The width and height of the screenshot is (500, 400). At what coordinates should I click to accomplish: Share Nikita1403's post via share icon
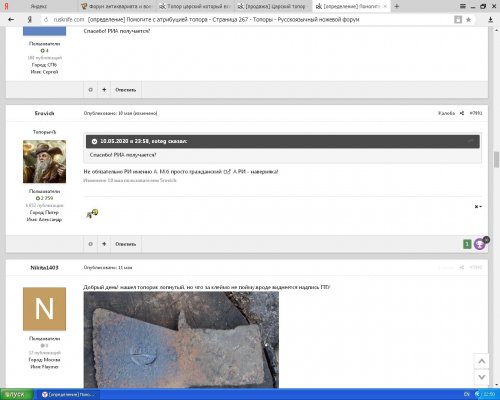[x=462, y=267]
